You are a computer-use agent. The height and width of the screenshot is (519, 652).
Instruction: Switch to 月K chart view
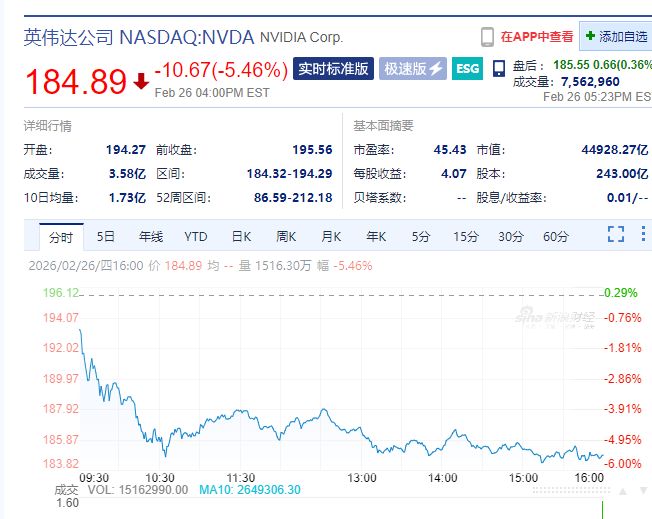click(331, 237)
